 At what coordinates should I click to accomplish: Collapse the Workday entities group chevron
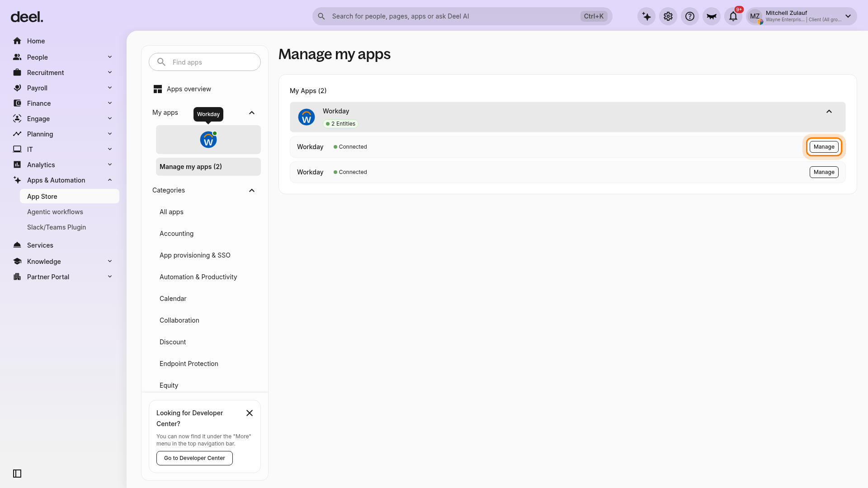coord(829,112)
